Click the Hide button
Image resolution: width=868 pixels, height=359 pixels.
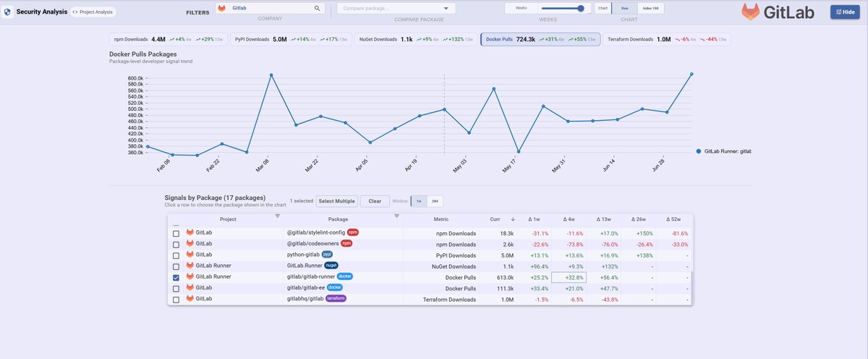tap(845, 12)
